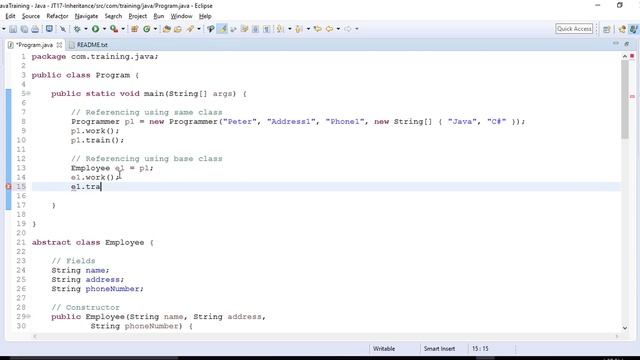Open the Run dropdown arrow
Screen dimensions: 640x360
pos(104,29)
